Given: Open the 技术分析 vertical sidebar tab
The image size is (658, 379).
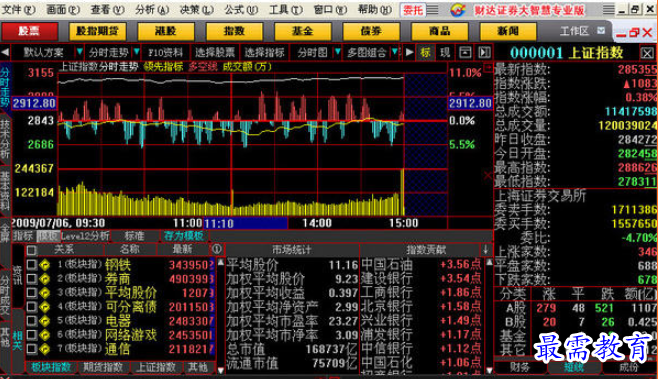Looking at the screenshot, I should coord(5,139).
